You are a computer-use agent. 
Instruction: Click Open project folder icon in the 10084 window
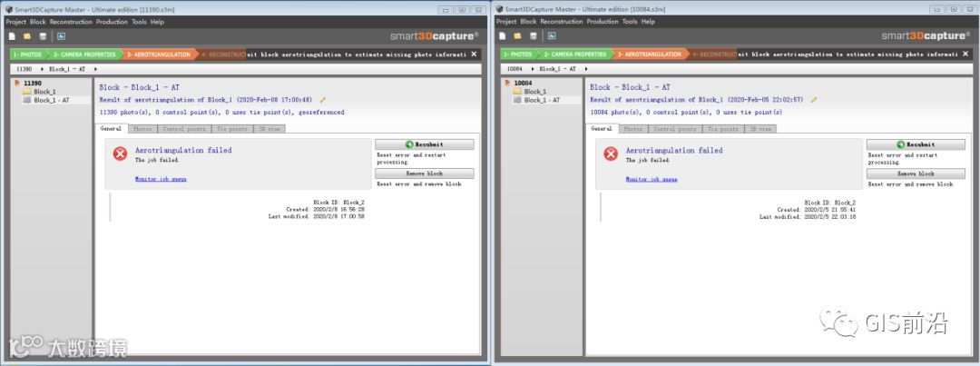517,36
